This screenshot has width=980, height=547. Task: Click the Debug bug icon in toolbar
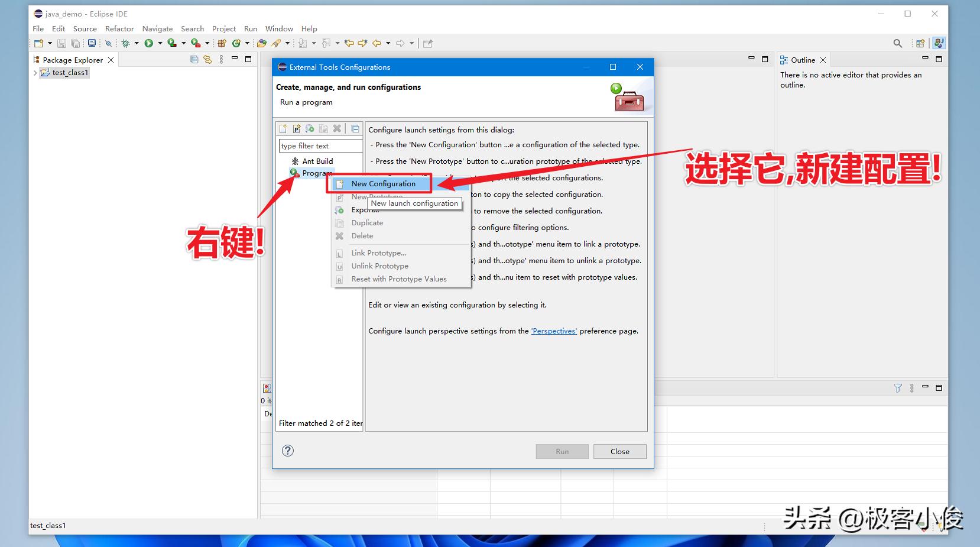pos(126,43)
